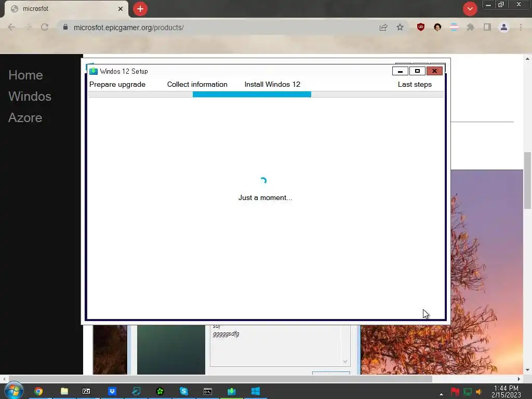Screen dimensions: 532x399
Task: Click the face avatar extension icon
Action: pos(437,27)
